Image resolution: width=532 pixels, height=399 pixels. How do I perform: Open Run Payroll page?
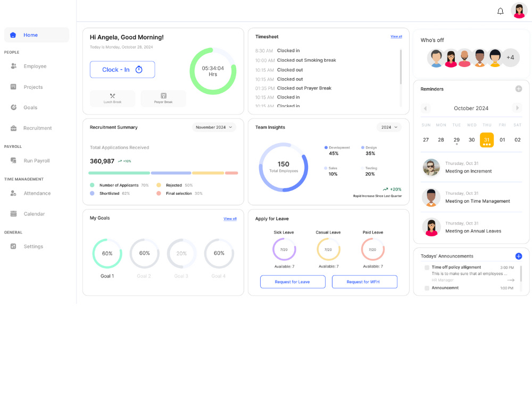(37, 161)
